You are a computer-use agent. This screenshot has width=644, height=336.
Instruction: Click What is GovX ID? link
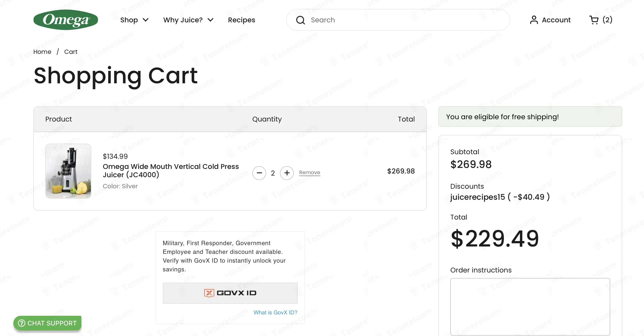coord(275,312)
